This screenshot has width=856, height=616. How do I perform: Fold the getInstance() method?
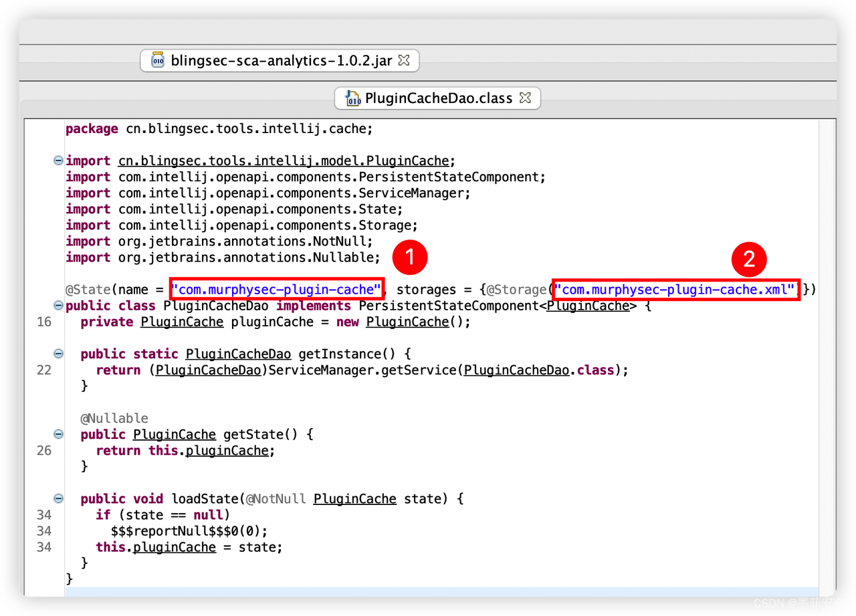pyautogui.click(x=58, y=354)
